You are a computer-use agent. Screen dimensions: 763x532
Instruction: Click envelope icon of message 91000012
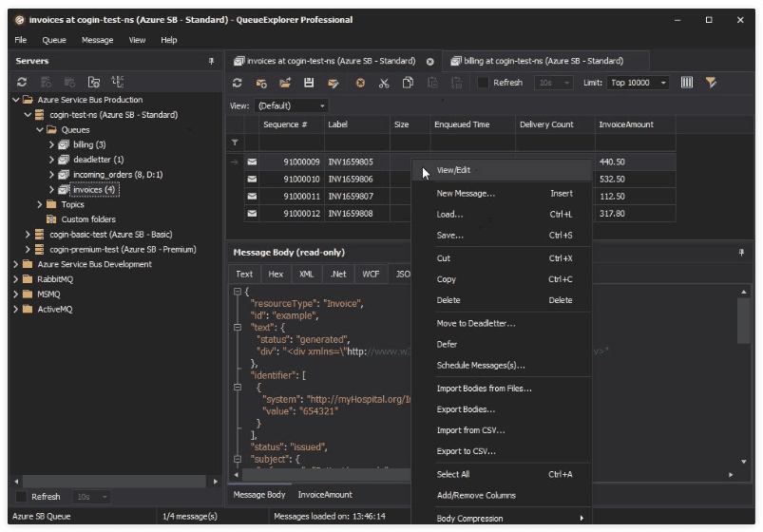click(252, 213)
